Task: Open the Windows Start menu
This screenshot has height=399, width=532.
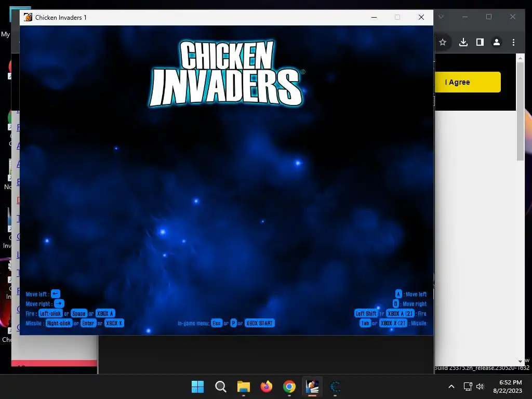Action: [x=197, y=387]
